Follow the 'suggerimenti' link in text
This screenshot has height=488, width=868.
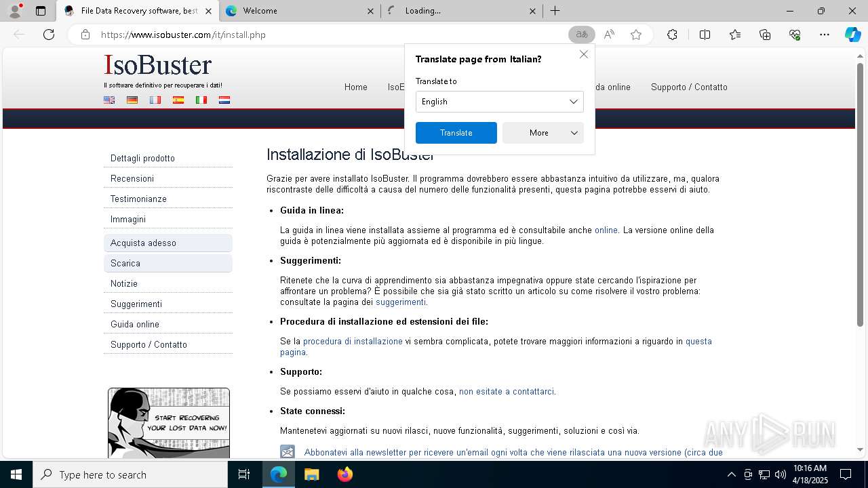pyautogui.click(x=401, y=302)
